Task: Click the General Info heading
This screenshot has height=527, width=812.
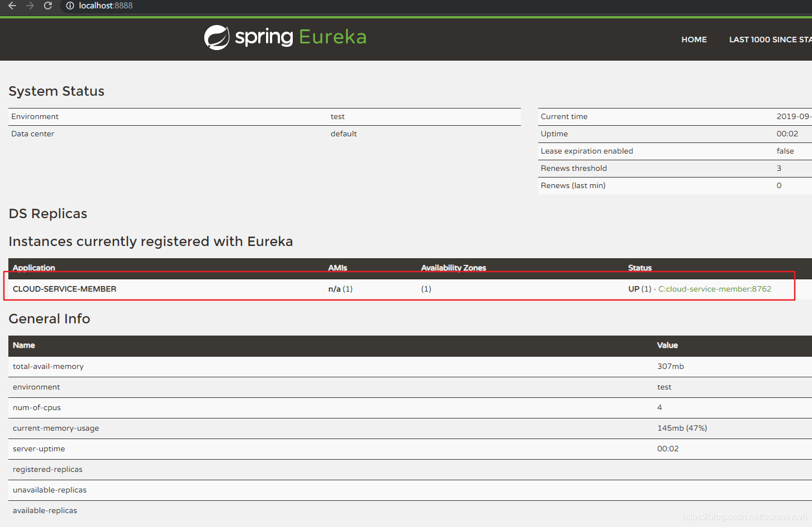Action: (50, 319)
